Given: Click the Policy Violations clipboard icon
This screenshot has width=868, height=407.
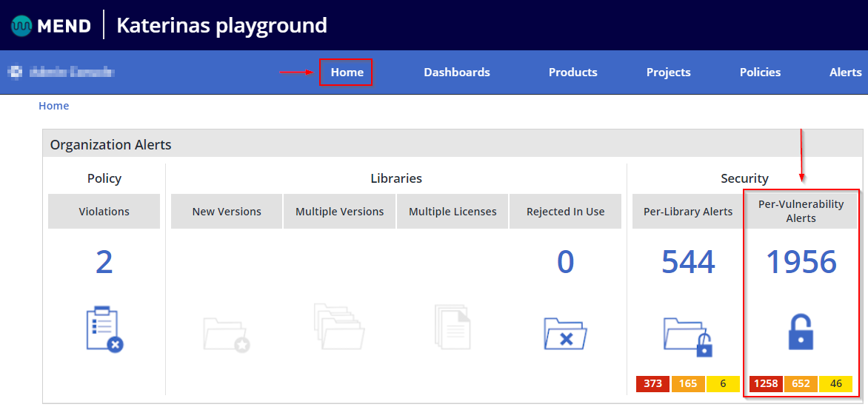Looking at the screenshot, I should 104,329.
